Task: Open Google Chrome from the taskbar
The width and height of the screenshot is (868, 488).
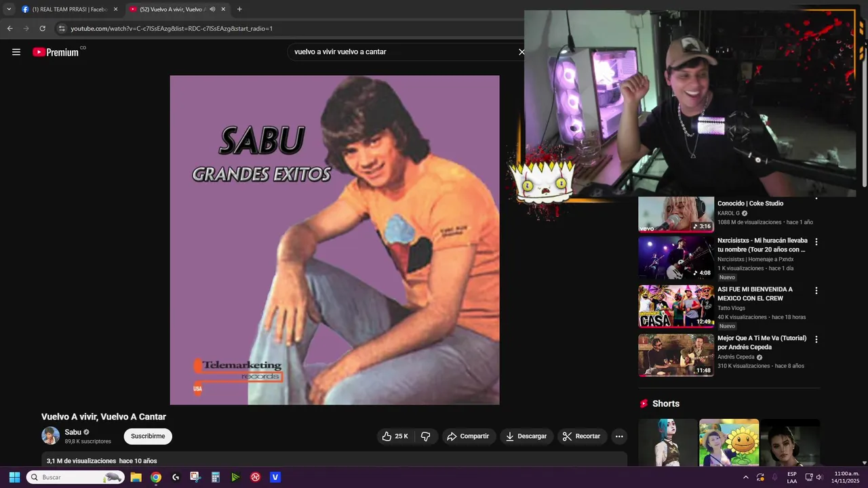Action: (x=156, y=477)
